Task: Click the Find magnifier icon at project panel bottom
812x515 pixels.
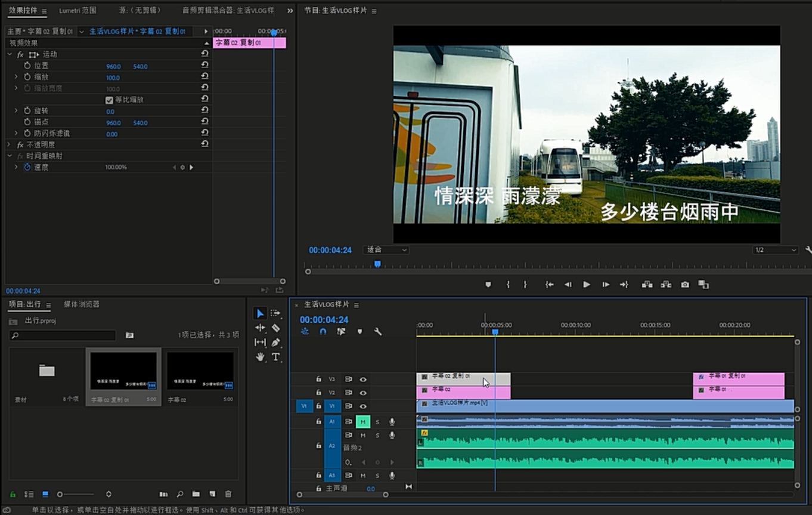Action: click(x=179, y=494)
